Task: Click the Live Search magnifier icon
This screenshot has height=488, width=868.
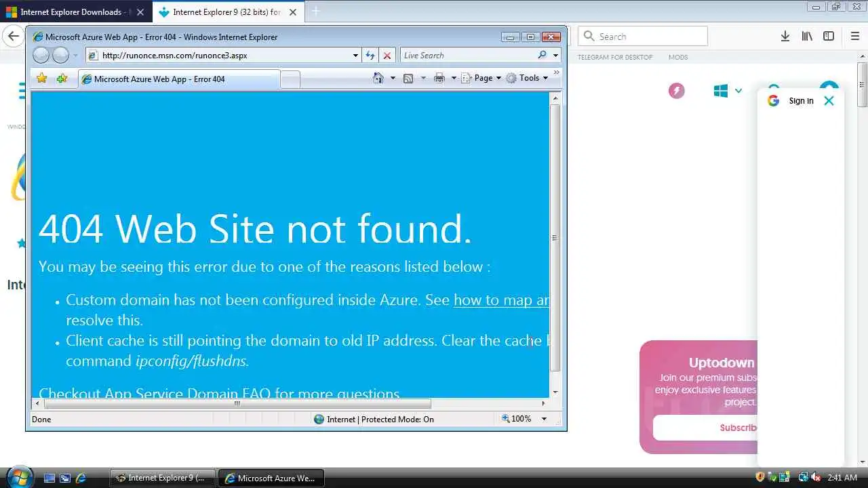Action: [542, 56]
